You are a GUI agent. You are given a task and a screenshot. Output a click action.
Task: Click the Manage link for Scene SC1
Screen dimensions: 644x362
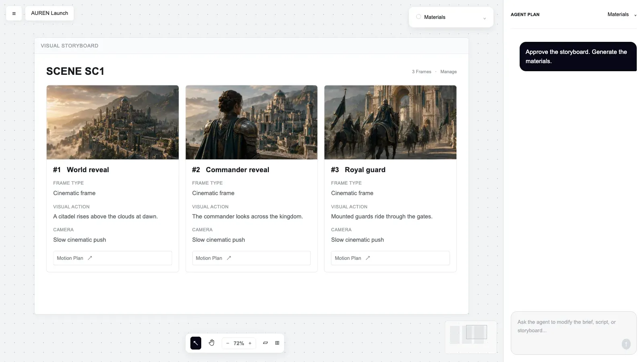[x=448, y=72]
